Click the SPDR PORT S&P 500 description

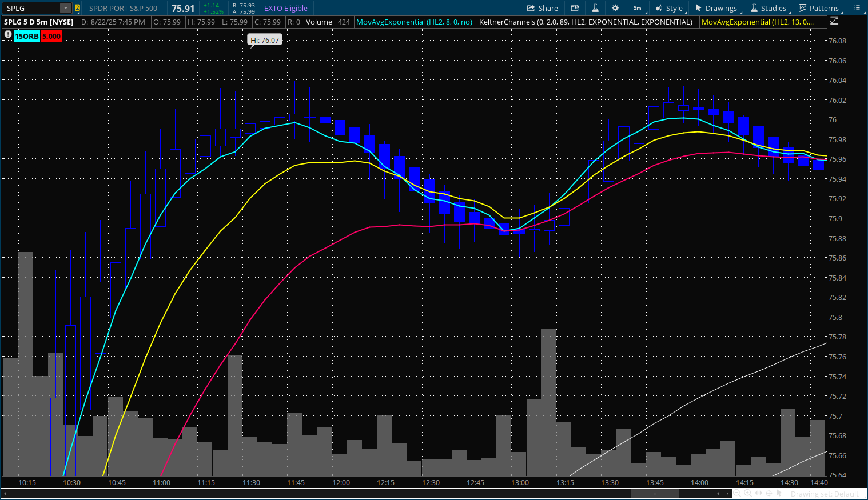pyautogui.click(x=123, y=8)
